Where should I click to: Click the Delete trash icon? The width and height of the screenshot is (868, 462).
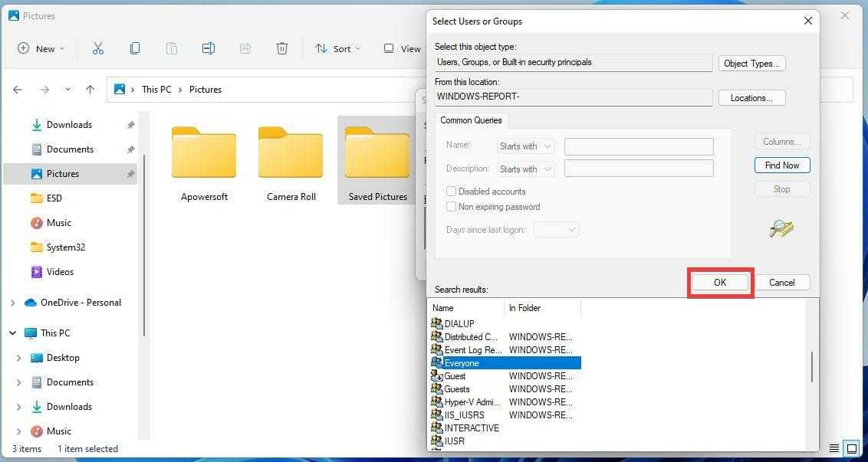click(282, 48)
